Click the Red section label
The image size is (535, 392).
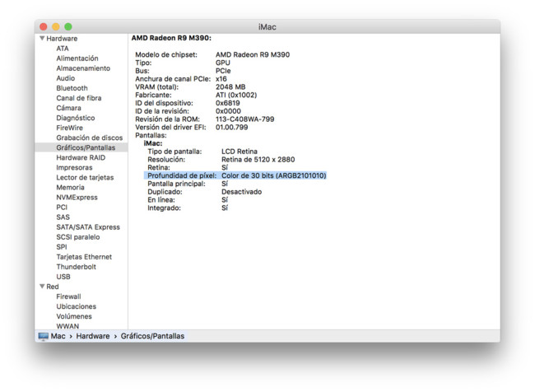pyautogui.click(x=53, y=287)
